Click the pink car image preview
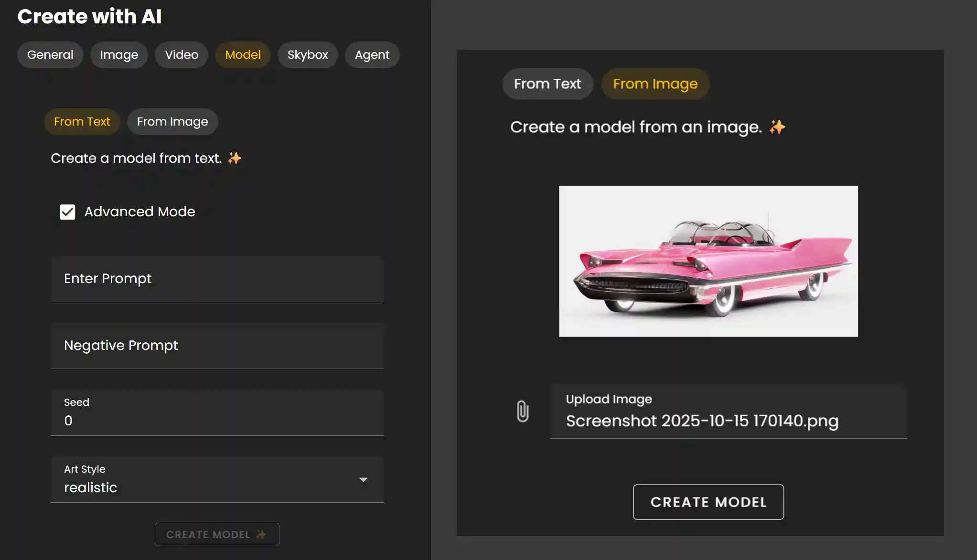The width and height of the screenshot is (977, 560). [708, 261]
